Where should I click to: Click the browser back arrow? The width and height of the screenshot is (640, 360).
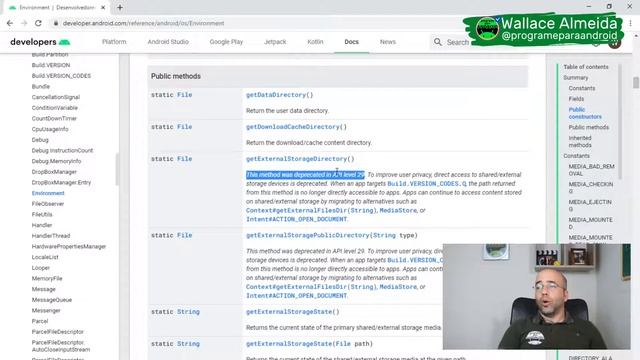click(10, 23)
